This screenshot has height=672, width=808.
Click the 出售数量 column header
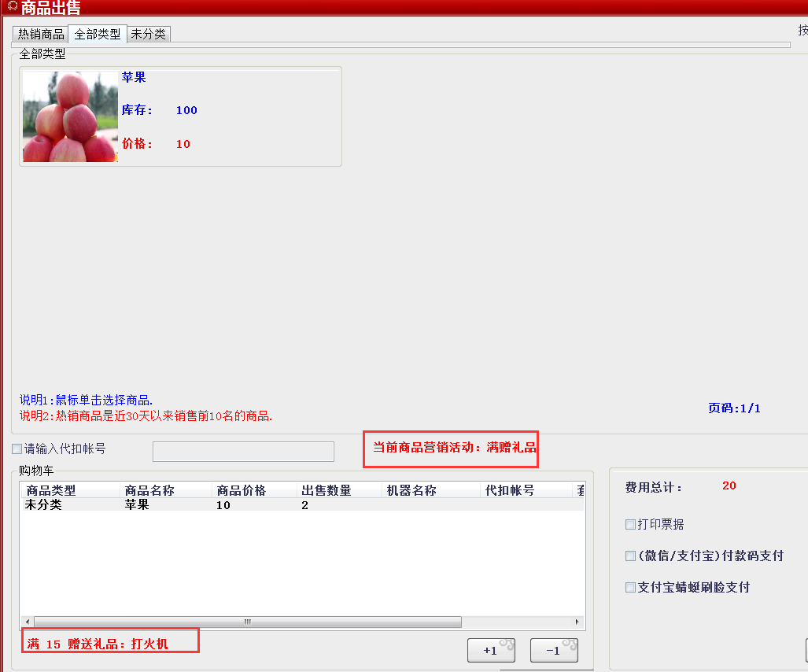point(340,490)
